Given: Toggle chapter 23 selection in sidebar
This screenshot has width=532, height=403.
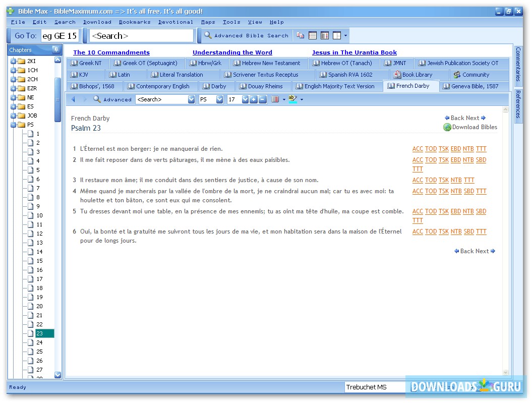Looking at the screenshot, I should coord(40,333).
